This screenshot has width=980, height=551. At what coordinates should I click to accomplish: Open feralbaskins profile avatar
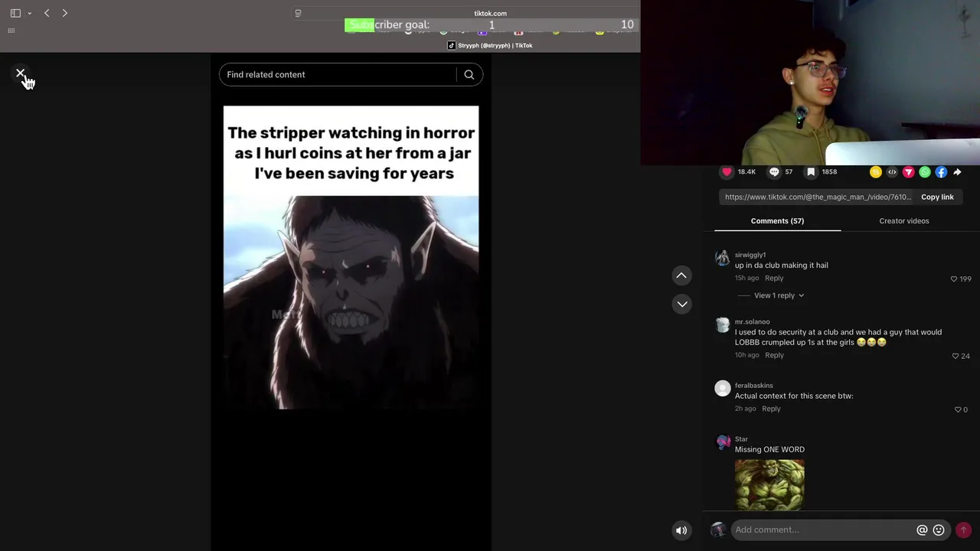722,389
